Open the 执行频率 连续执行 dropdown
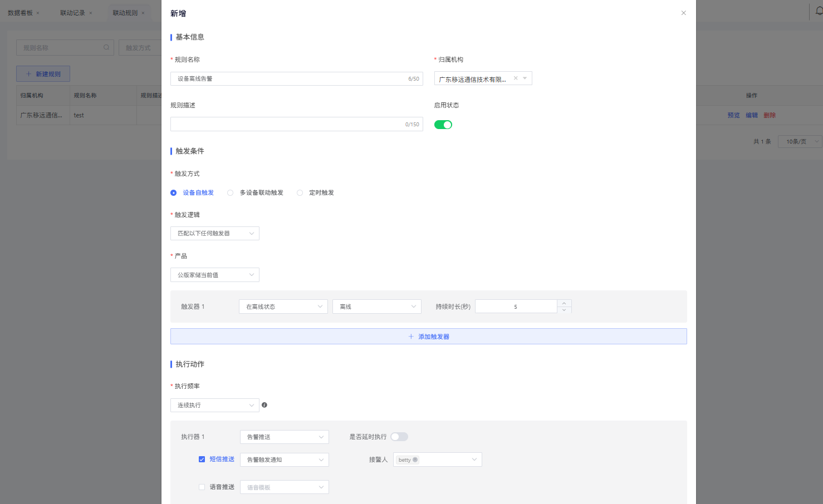 214,405
